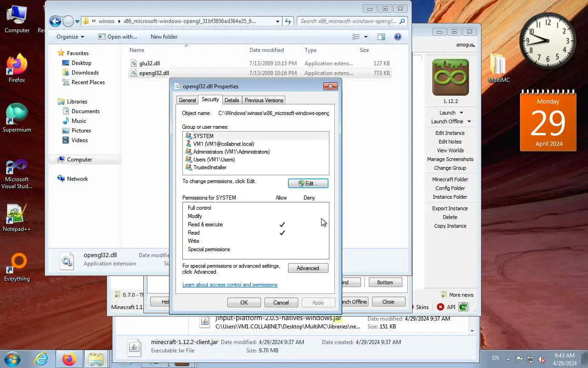Switch to the General tab
Image resolution: width=588 pixels, height=368 pixels.
[x=187, y=100]
